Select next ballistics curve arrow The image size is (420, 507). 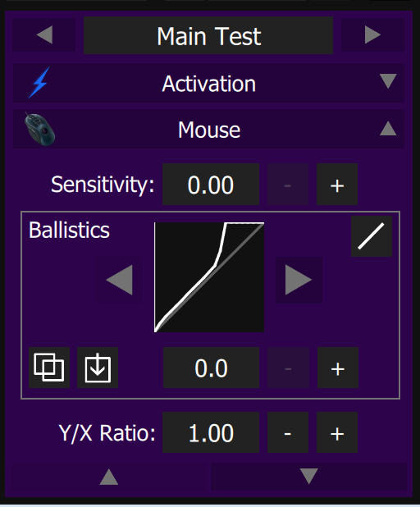click(299, 280)
